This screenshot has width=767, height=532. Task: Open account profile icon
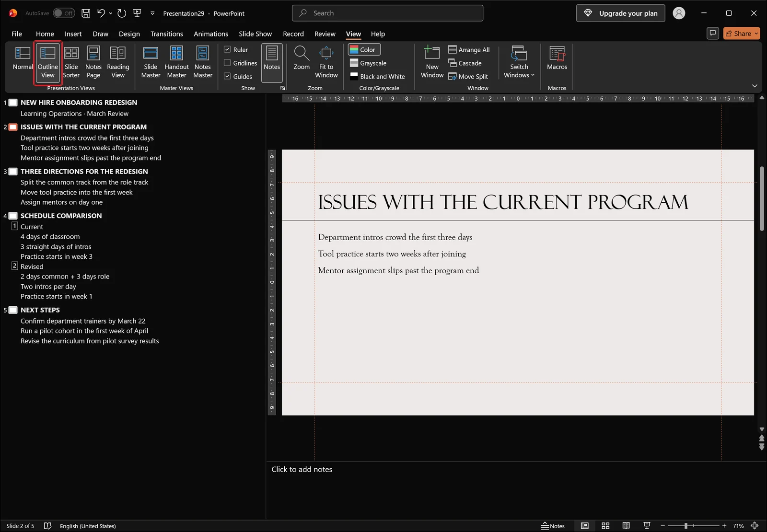(x=679, y=13)
